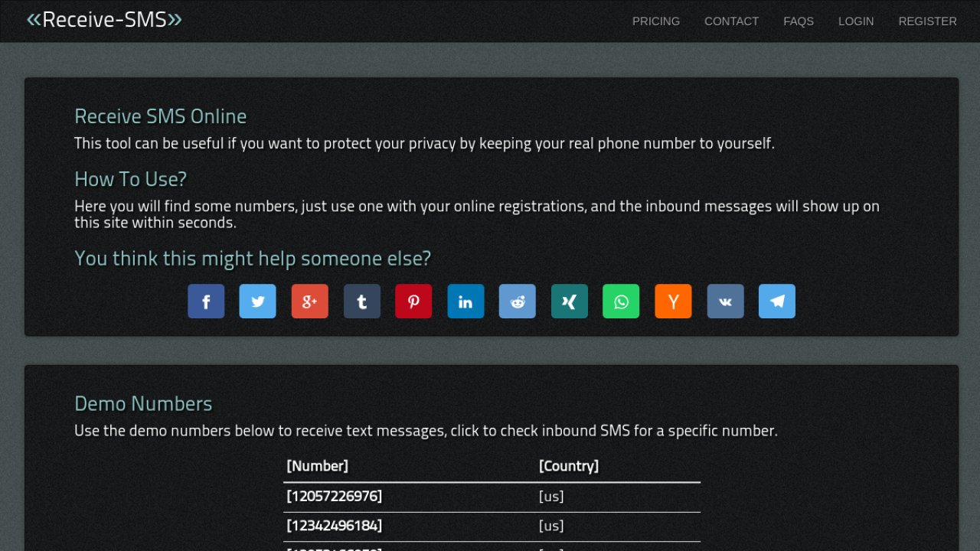Image resolution: width=980 pixels, height=551 pixels.
Task: Share via the Twitter bird icon
Action: (x=258, y=302)
